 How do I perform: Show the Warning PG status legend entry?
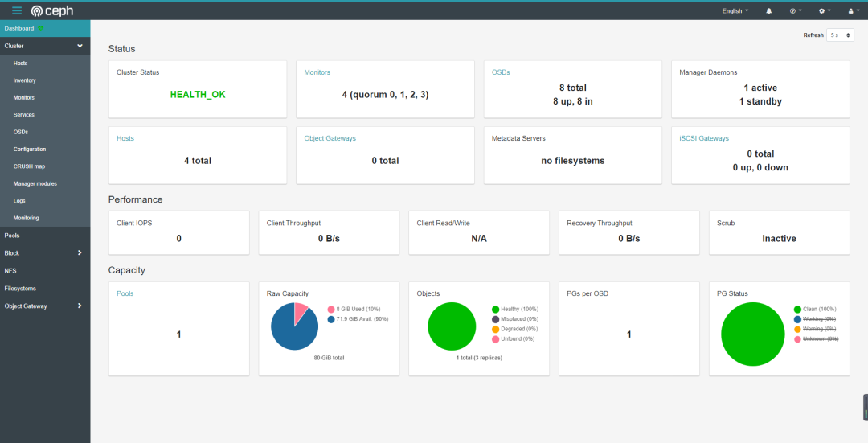click(x=816, y=330)
